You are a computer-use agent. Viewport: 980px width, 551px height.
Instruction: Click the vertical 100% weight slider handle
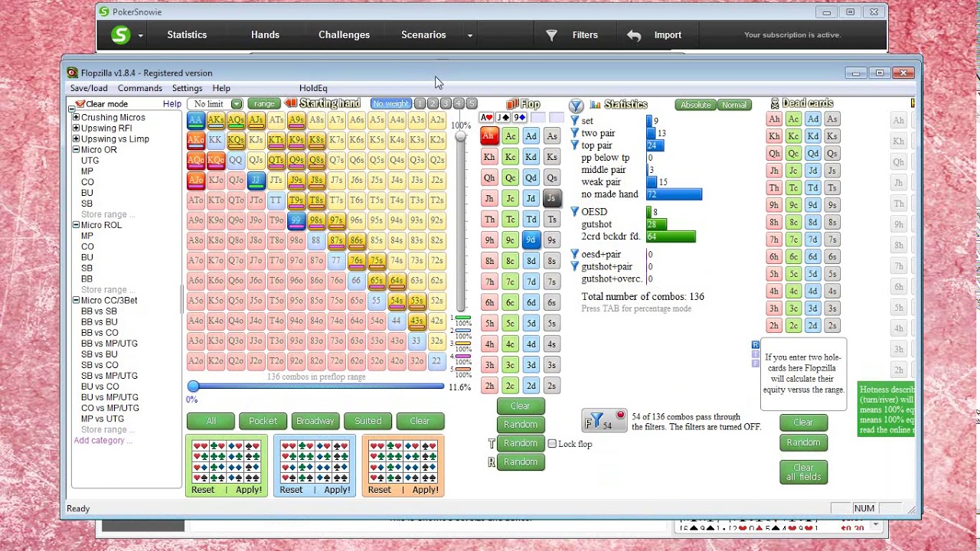tap(460, 136)
